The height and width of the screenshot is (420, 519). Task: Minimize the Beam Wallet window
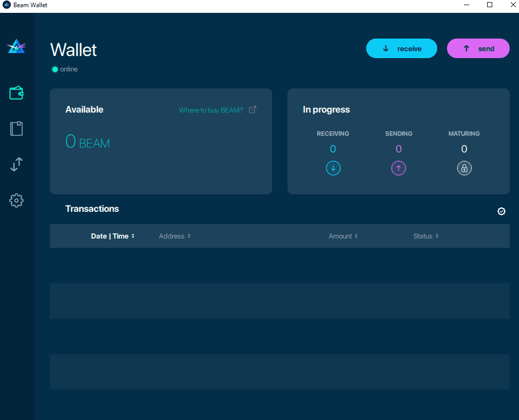[x=467, y=5]
